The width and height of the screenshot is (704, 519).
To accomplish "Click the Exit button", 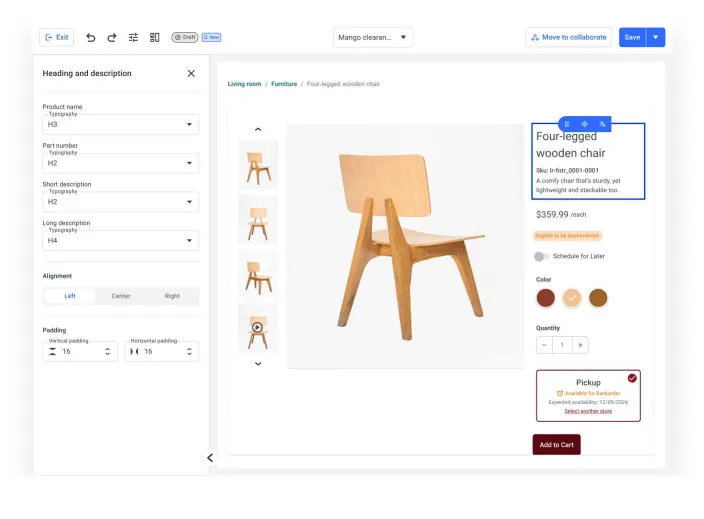I will click(57, 37).
